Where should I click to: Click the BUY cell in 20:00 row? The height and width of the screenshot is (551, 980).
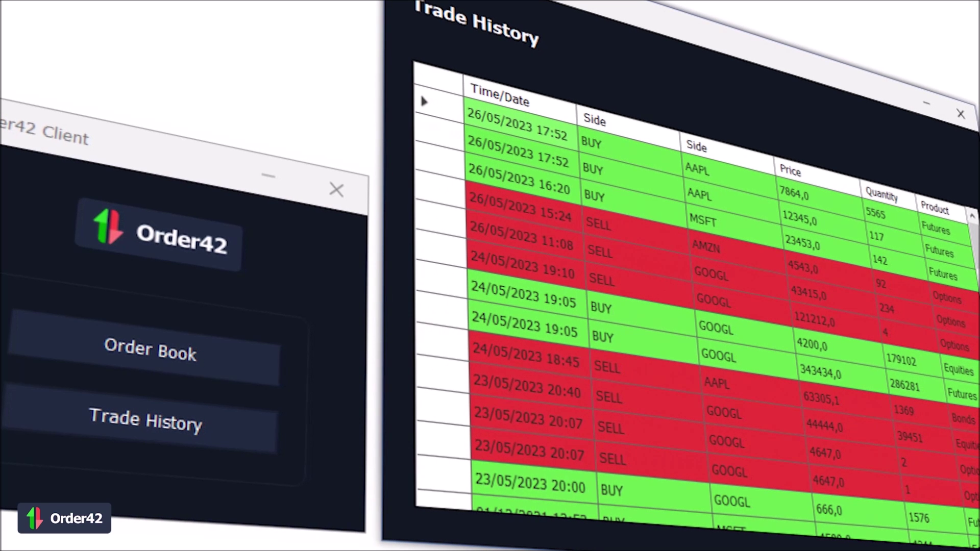pos(653,493)
